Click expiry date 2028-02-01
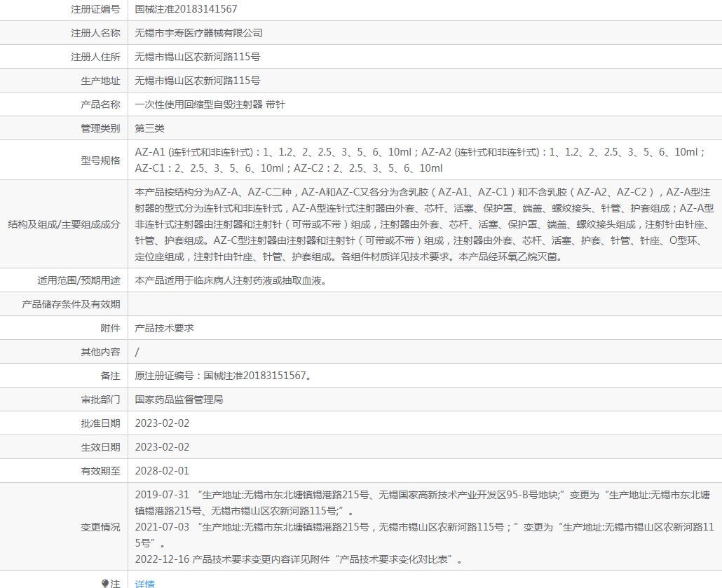The image size is (722, 588). click(162, 470)
